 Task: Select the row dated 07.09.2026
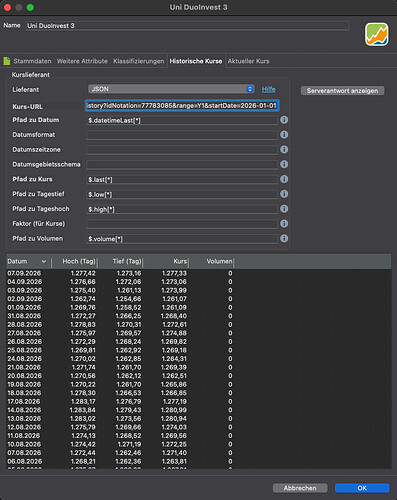click(199, 273)
